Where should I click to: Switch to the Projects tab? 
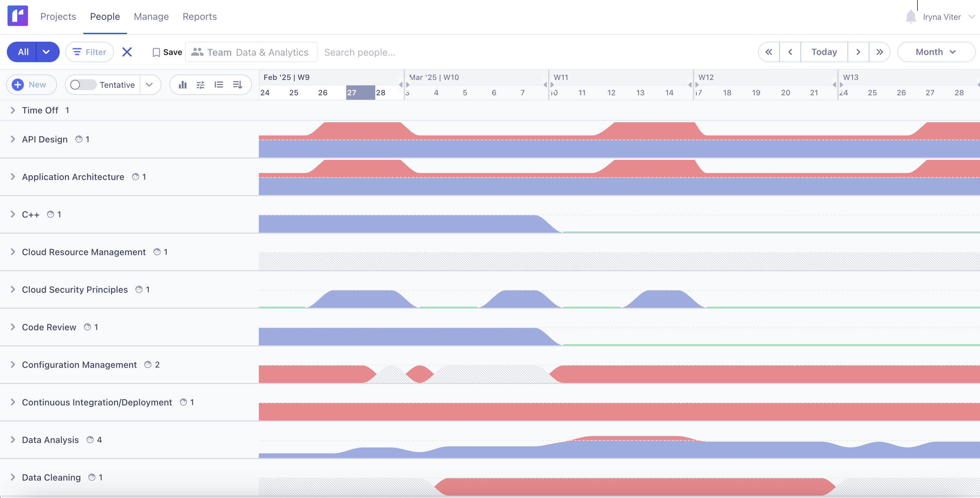(58, 16)
